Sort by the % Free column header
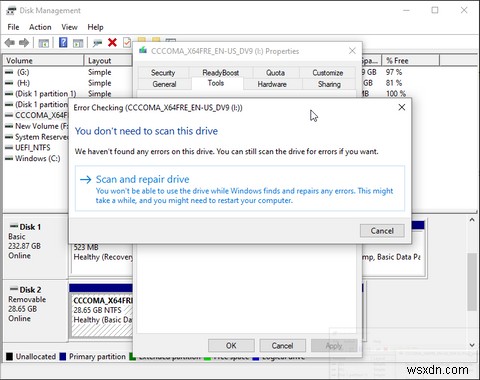This screenshot has height=380, width=480. (x=411, y=60)
